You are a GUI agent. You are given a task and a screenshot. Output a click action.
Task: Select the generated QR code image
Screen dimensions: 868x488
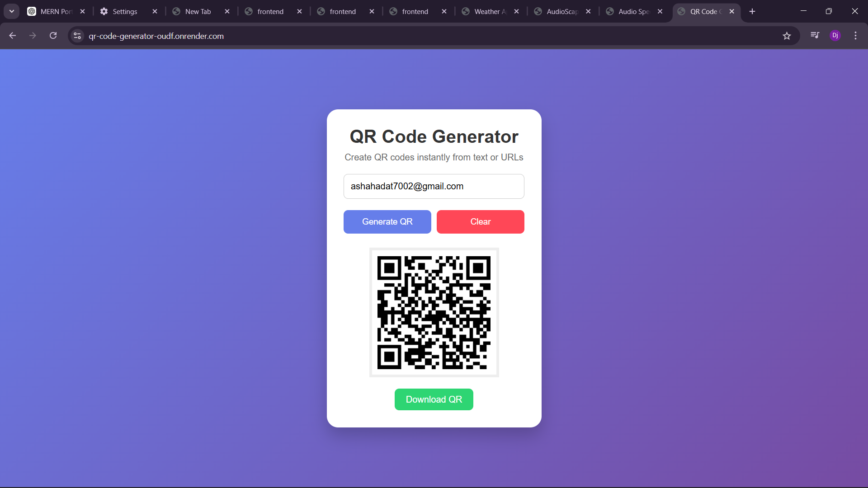click(434, 312)
